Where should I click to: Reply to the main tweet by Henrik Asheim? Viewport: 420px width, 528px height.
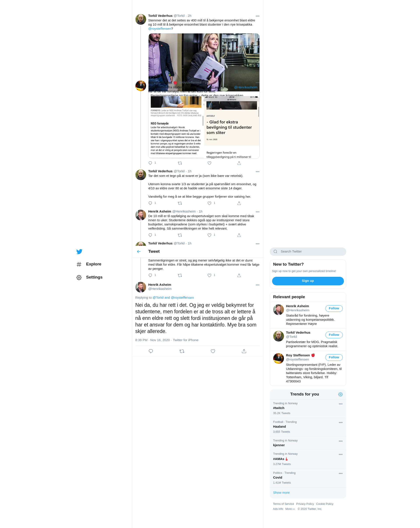(151, 351)
